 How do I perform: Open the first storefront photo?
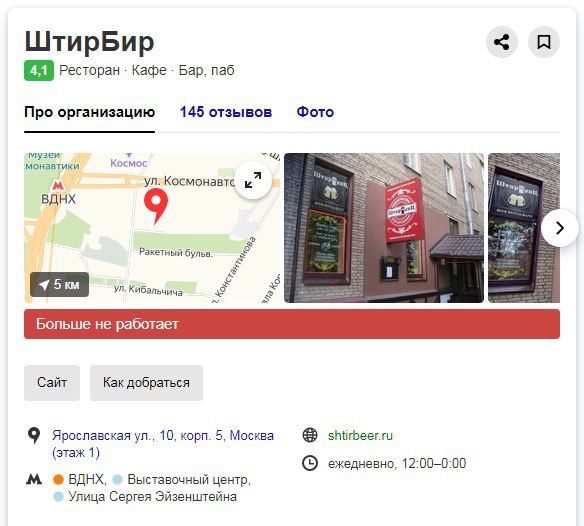(384, 228)
